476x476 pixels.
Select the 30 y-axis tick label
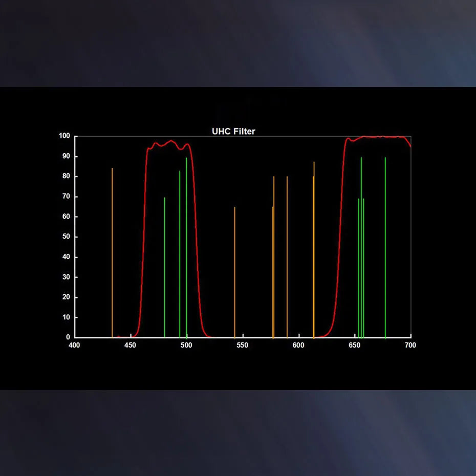[66, 277]
